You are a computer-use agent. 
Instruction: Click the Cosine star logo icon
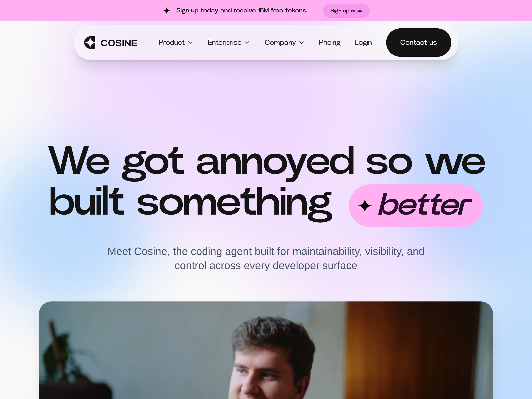tap(90, 43)
